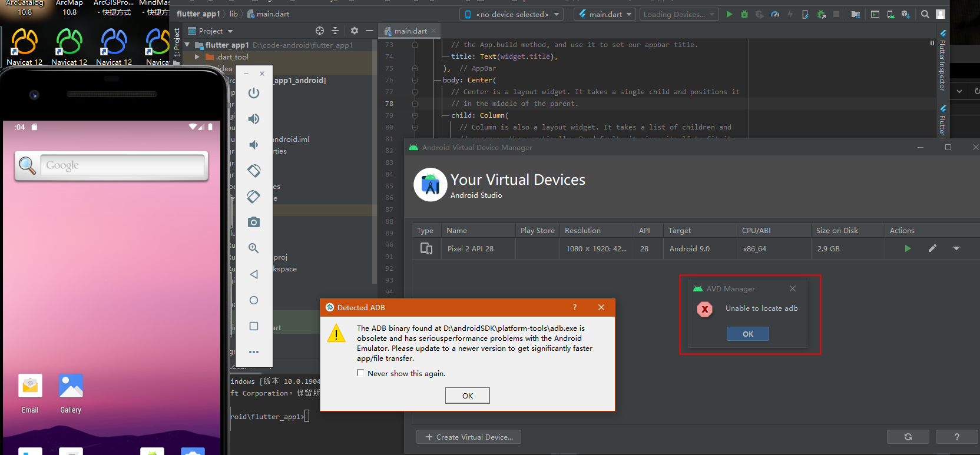The image size is (980, 455).
Task: Open the main.dart run configuration dropdown
Action: click(604, 14)
